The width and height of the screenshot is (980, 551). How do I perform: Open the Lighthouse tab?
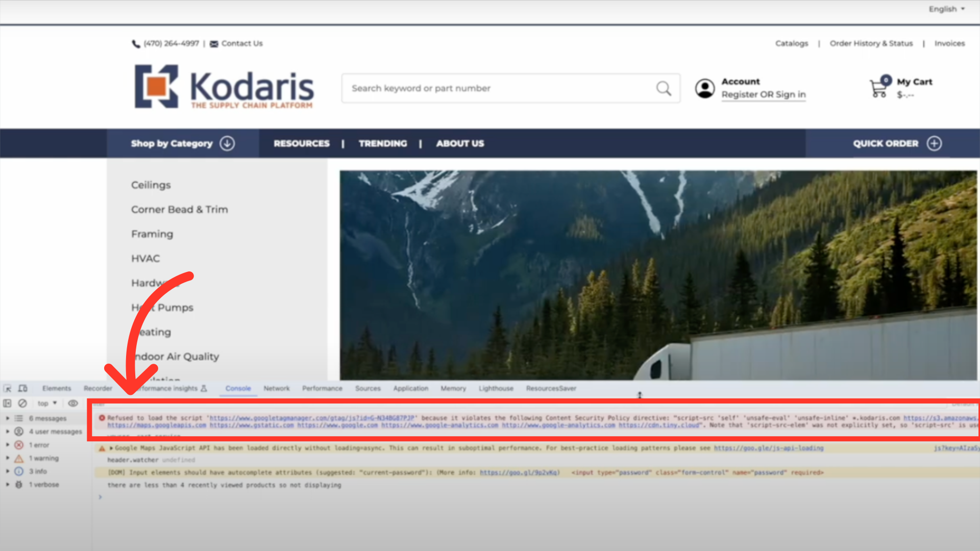496,388
